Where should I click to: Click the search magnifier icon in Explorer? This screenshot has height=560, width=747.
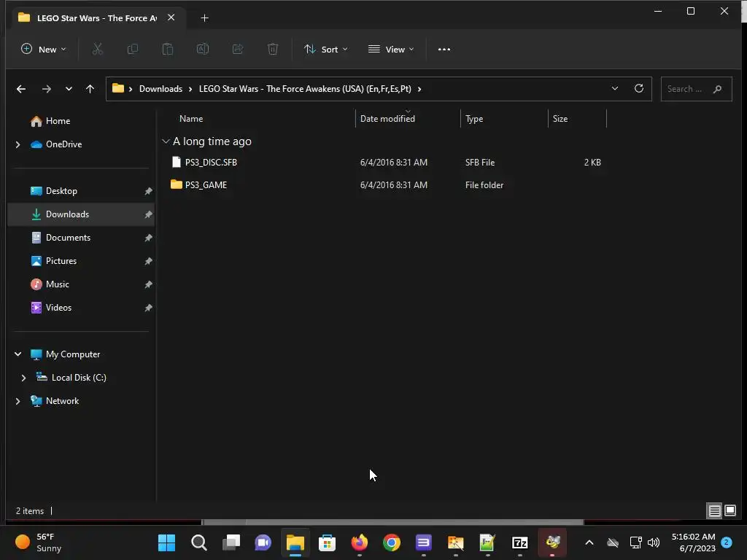coord(718,89)
